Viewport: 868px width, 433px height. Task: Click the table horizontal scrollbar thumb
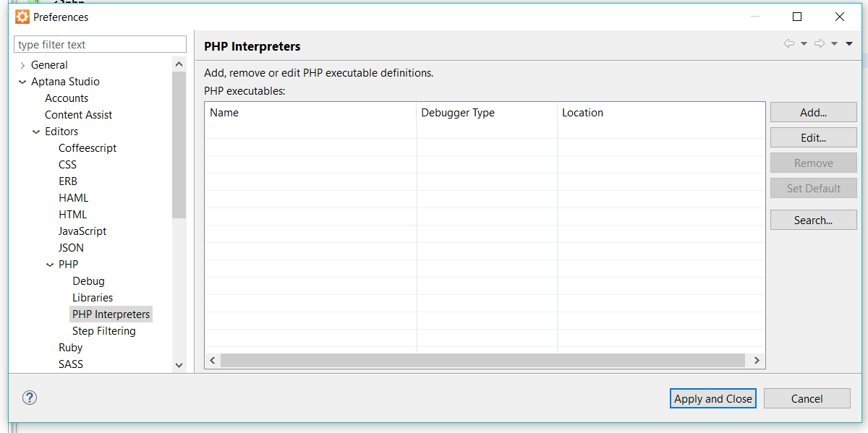[x=482, y=360]
